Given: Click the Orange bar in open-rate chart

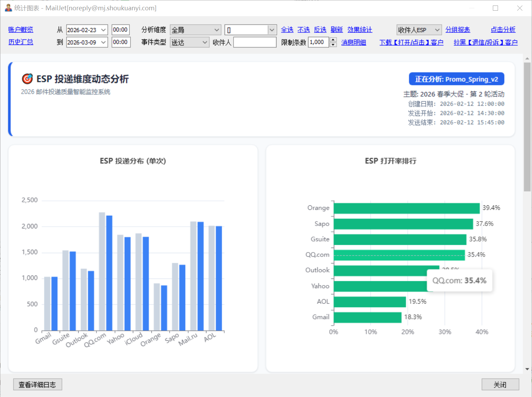Looking at the screenshot, I should [406, 208].
